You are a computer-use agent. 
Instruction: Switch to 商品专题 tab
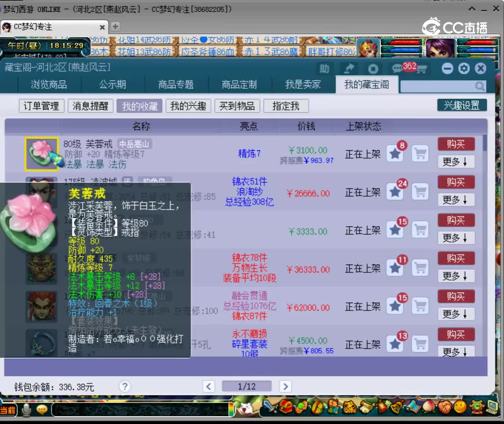[x=176, y=85]
